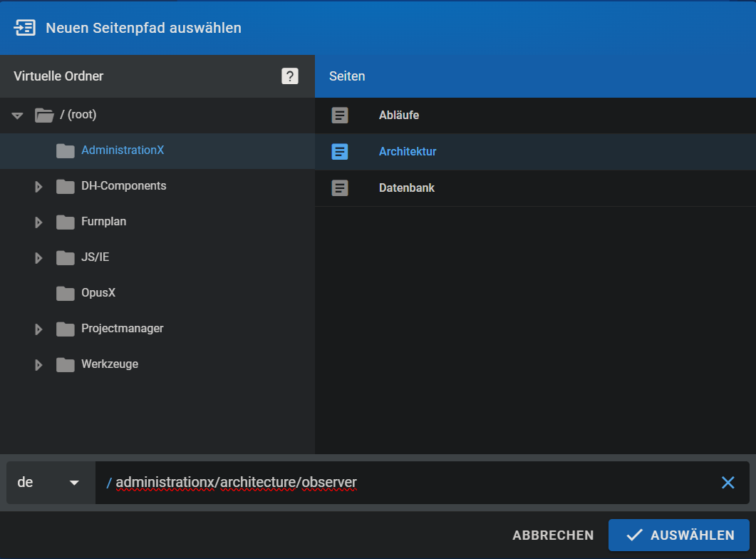This screenshot has height=559, width=756.
Task: Click the blue Architektur page icon
Action: (x=341, y=152)
